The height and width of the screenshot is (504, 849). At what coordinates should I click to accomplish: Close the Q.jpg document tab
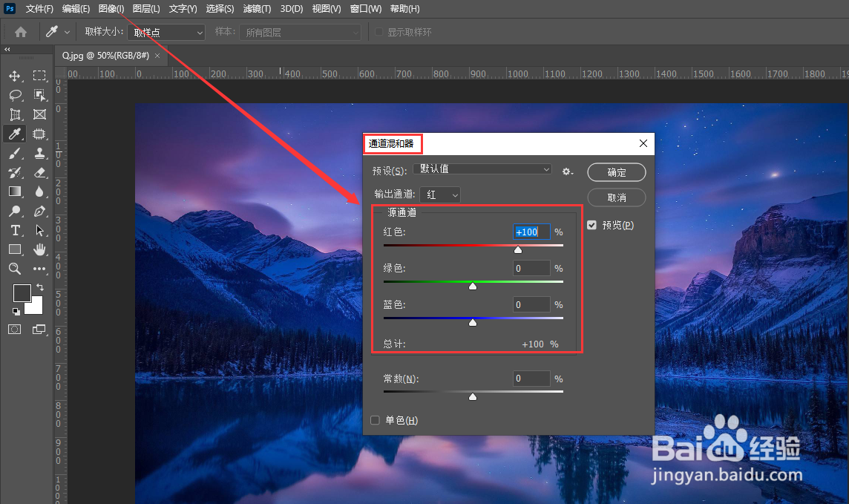[157, 56]
